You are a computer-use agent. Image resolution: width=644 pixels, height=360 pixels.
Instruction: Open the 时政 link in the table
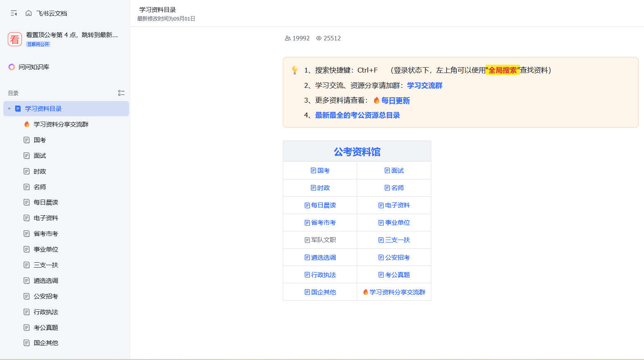(320, 188)
